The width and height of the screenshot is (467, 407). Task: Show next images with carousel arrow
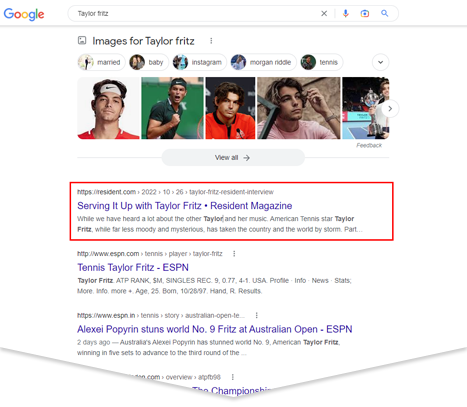tap(390, 109)
